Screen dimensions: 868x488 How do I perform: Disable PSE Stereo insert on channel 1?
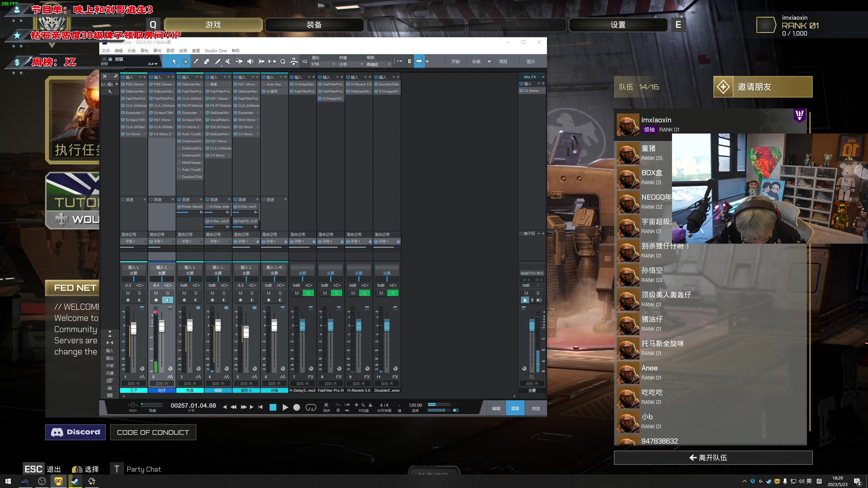pyautogui.click(x=123, y=84)
